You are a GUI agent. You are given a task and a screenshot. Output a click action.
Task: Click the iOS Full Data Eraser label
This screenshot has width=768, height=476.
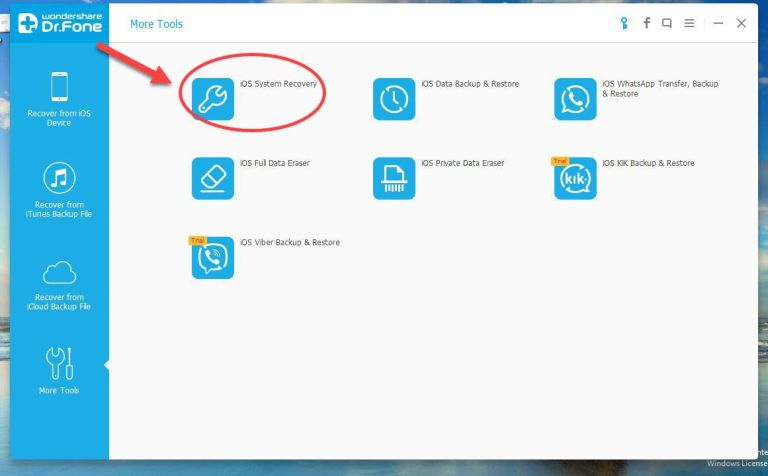pos(275,163)
